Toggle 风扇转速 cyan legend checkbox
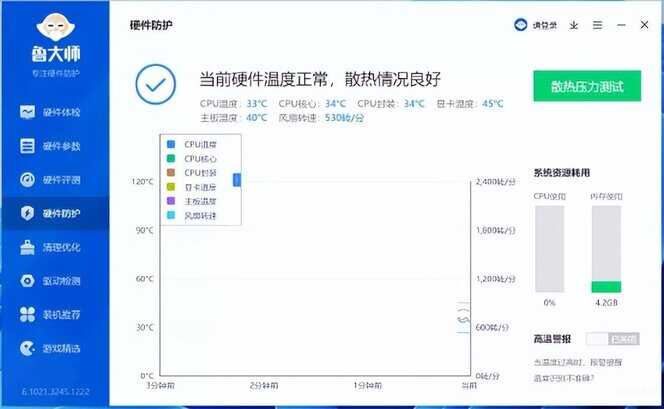Screen dimensions: 664x409 (171, 215)
